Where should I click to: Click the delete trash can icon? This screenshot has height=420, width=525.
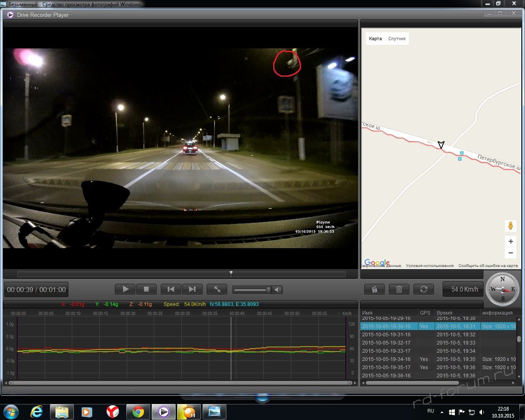pos(399,290)
